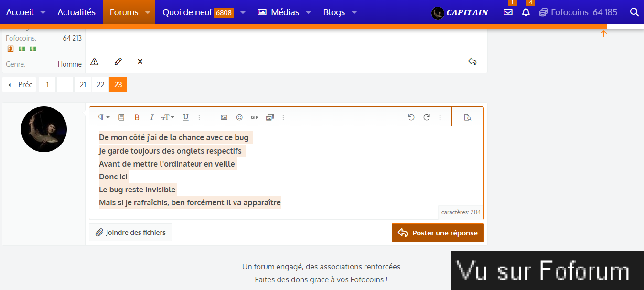644x290 pixels.
Task: Open the font size dropdown
Action: coord(167,117)
